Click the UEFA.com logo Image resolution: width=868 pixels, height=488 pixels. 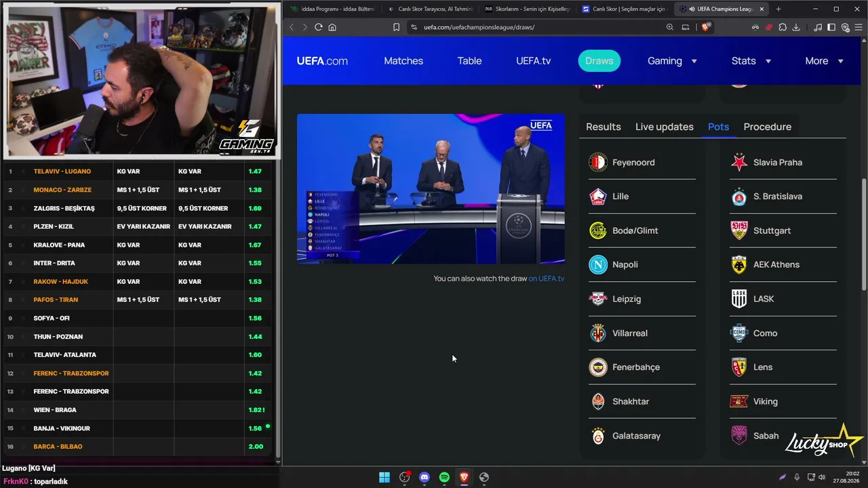click(x=322, y=61)
